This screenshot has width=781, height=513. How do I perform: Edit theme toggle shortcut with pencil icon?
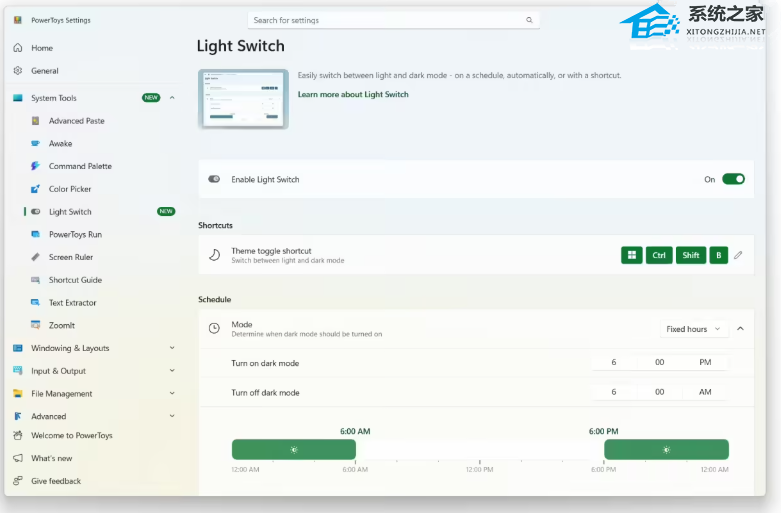(738, 255)
